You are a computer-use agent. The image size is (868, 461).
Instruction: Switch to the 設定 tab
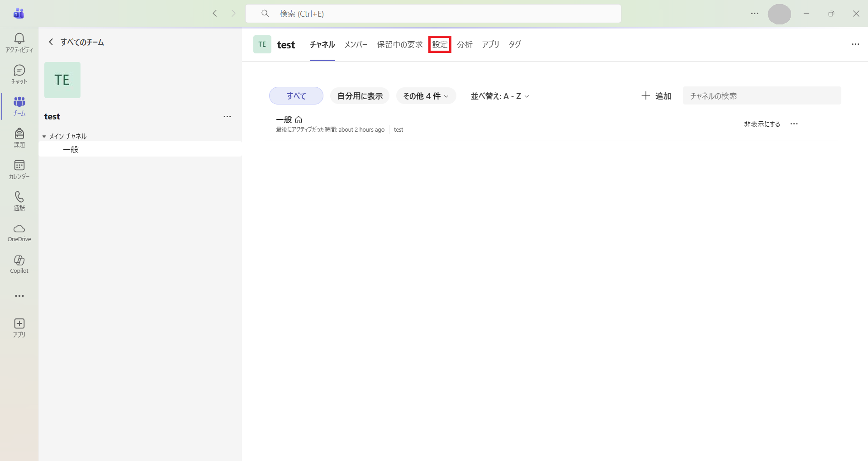coord(440,44)
